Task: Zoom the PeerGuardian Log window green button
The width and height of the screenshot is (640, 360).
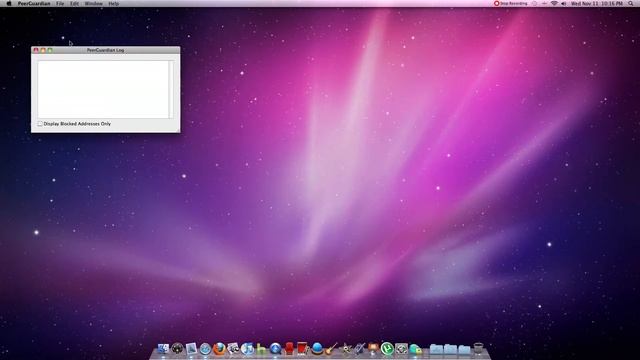Action: pyautogui.click(x=50, y=50)
